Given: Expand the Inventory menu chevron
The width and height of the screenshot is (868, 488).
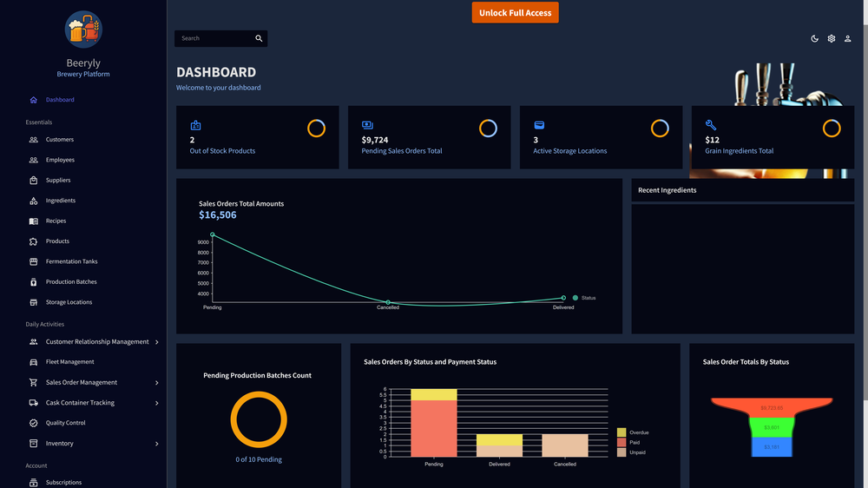Looking at the screenshot, I should pyautogui.click(x=156, y=444).
